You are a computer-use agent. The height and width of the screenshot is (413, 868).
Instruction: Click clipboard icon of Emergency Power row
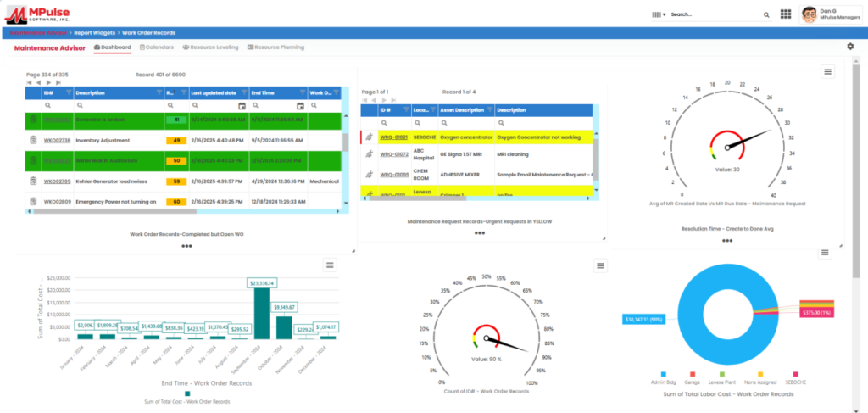[33, 201]
